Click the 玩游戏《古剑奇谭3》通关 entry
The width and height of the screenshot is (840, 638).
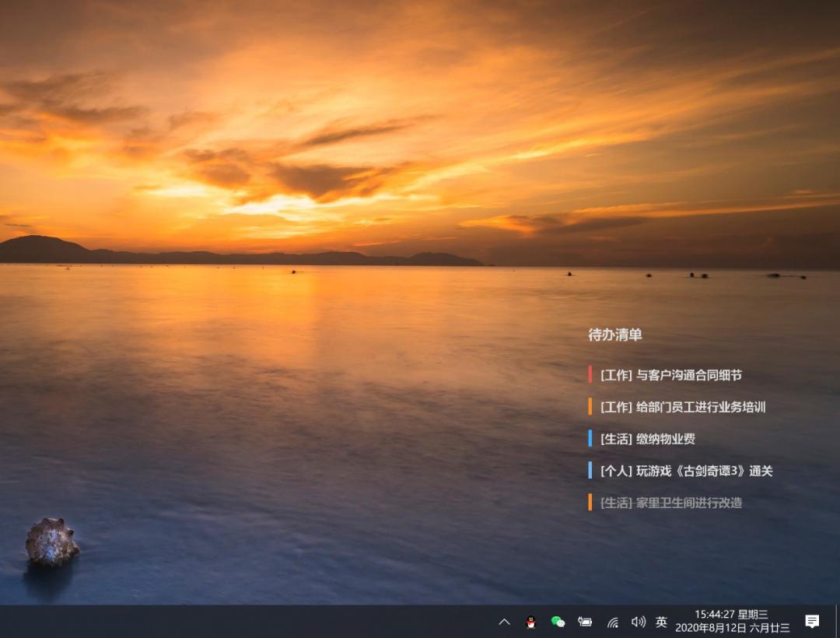(686, 471)
